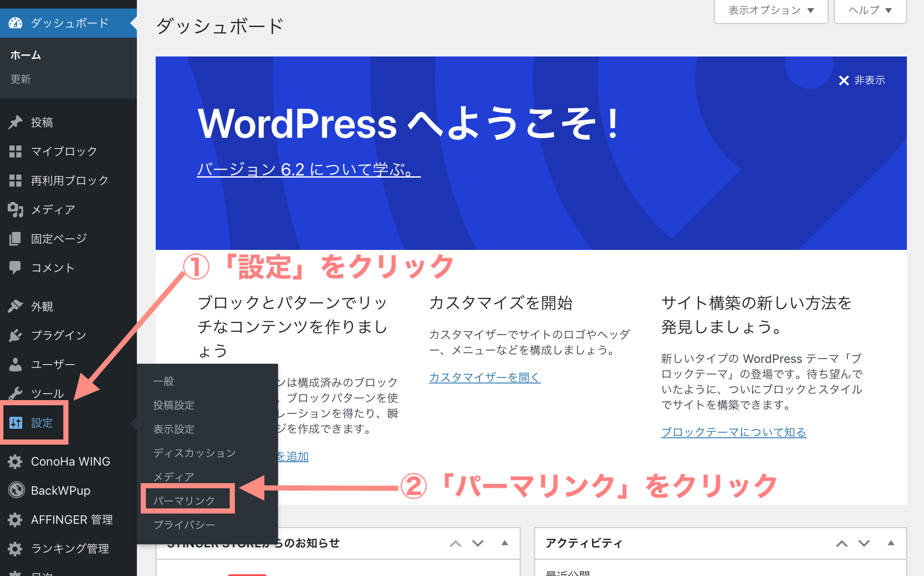924x576 pixels.
Task: Click the 外観 paintbrush icon
Action: pos(15,306)
